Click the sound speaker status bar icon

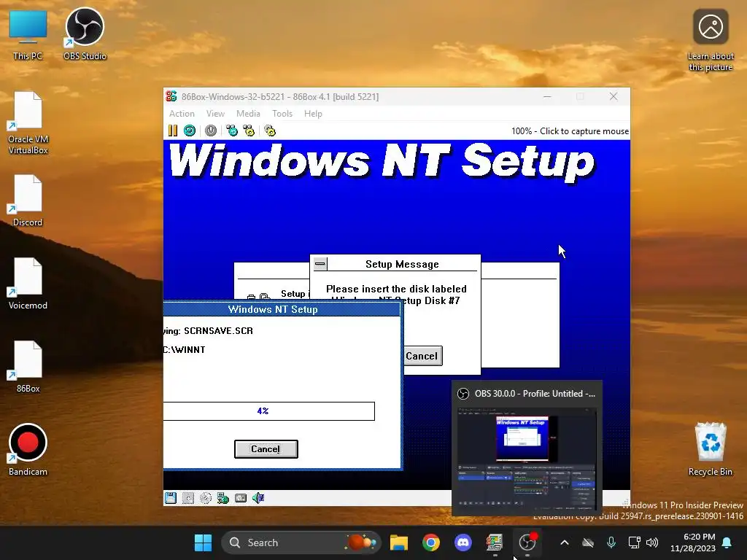258,498
